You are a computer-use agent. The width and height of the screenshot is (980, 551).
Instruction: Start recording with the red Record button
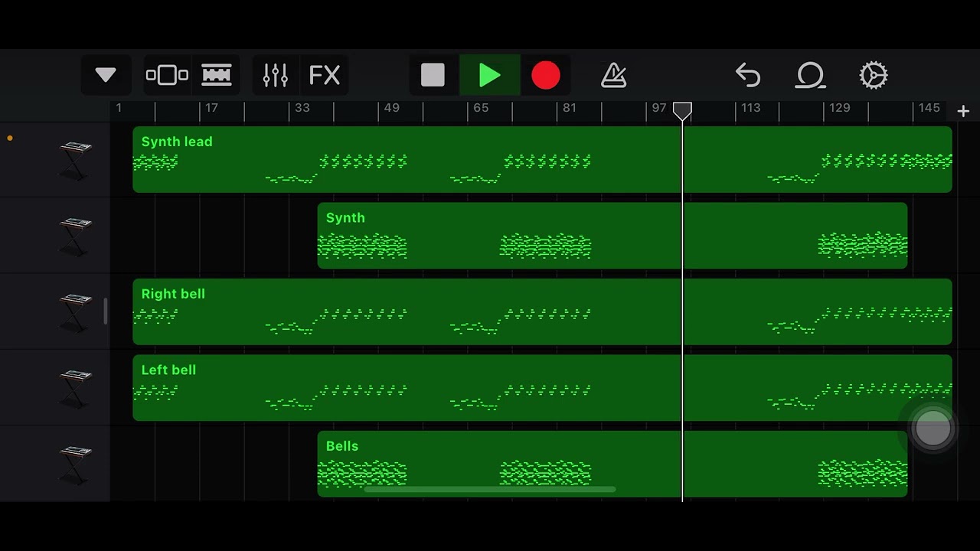point(546,75)
